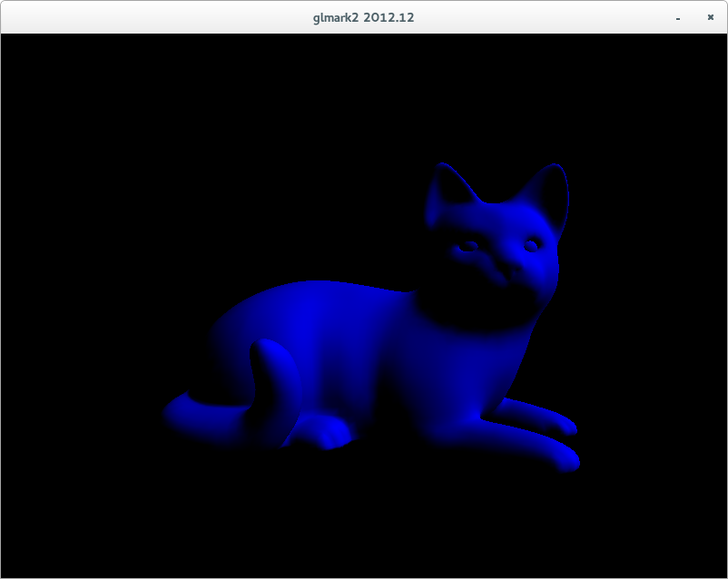Click the rendered blue cat model
This screenshot has height=579, width=728.
(x=371, y=318)
